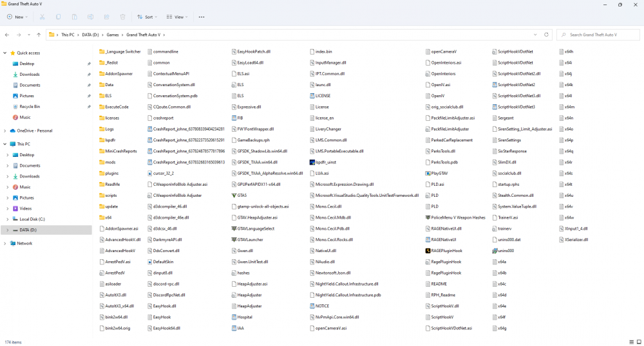Click This PC in the address breadcrumb
The height and width of the screenshot is (346, 644).
click(68, 35)
